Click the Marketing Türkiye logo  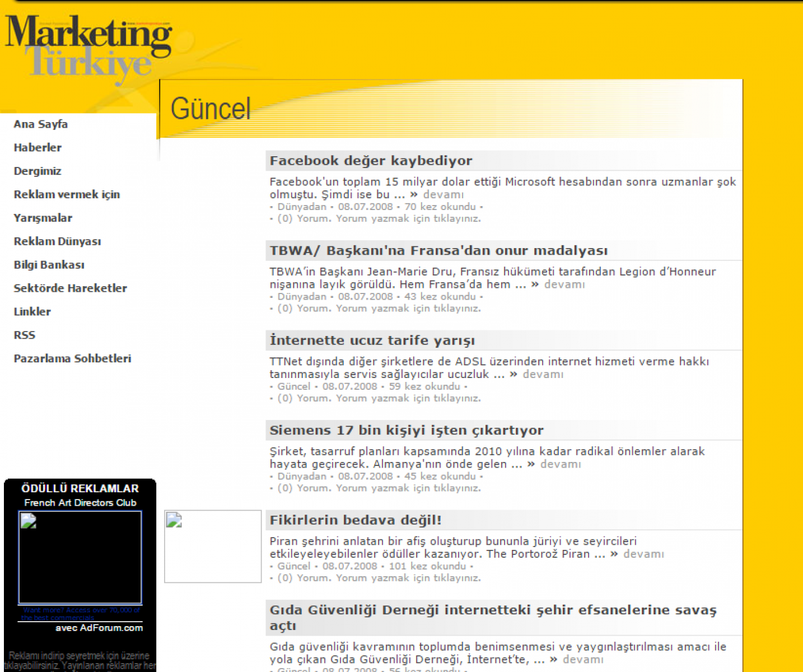pos(88,47)
